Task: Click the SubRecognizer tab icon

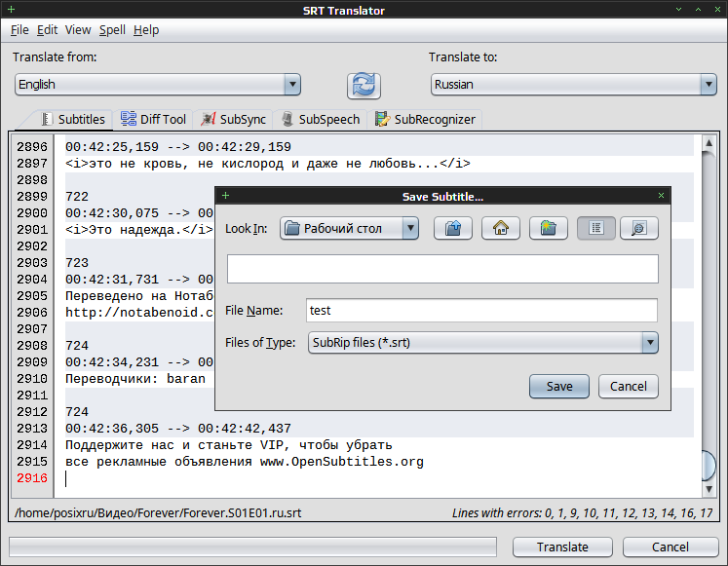Action: pyautogui.click(x=382, y=119)
